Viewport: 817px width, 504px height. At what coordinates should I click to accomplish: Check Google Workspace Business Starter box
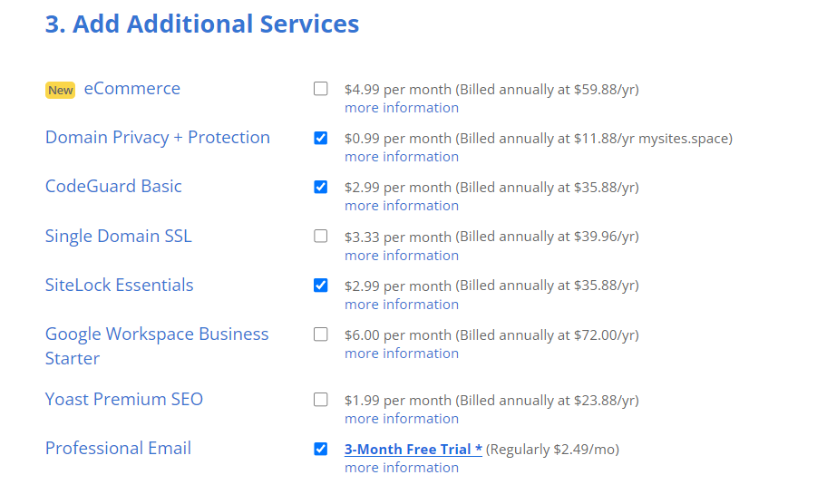click(320, 334)
